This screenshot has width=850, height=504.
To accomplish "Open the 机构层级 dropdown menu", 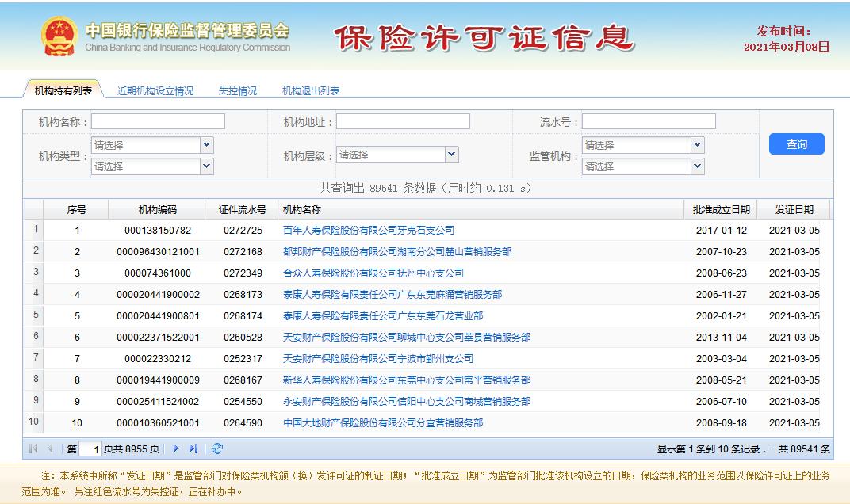I will point(397,155).
